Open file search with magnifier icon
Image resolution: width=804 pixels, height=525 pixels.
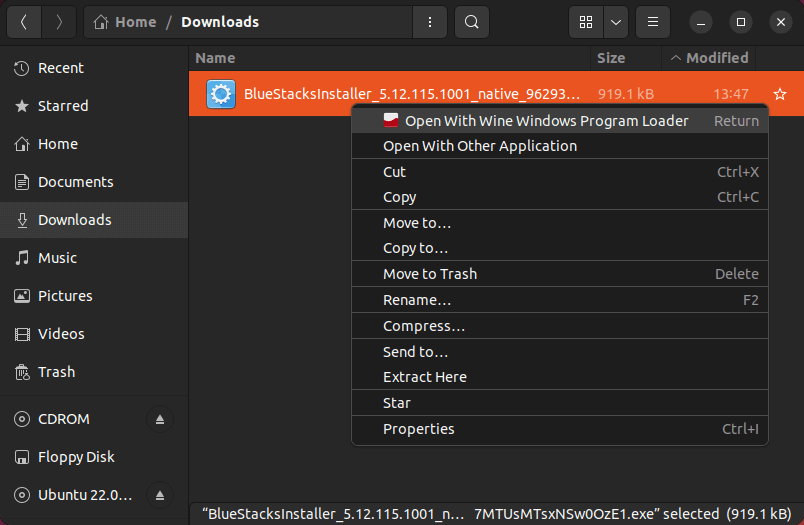[x=472, y=22]
